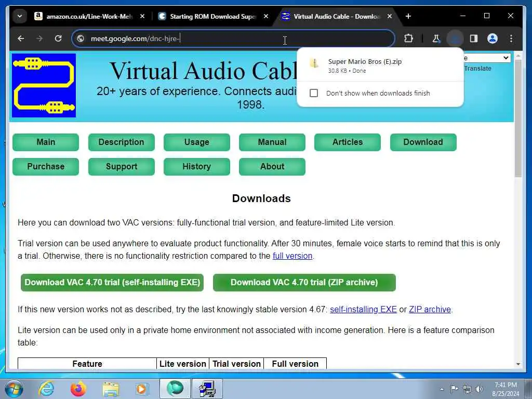The image size is (532, 399).
Task: Click the green browser taskbar icon
Action: coord(175,389)
